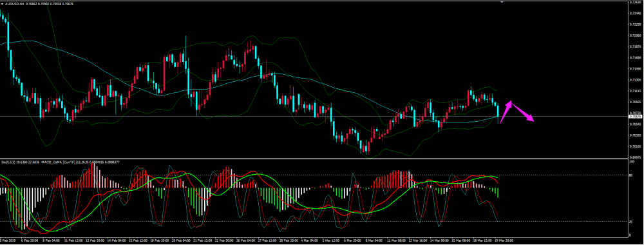The height and width of the screenshot is (245, 644).
Task: Click the 0.72060 price scale label
Action: (636, 35)
